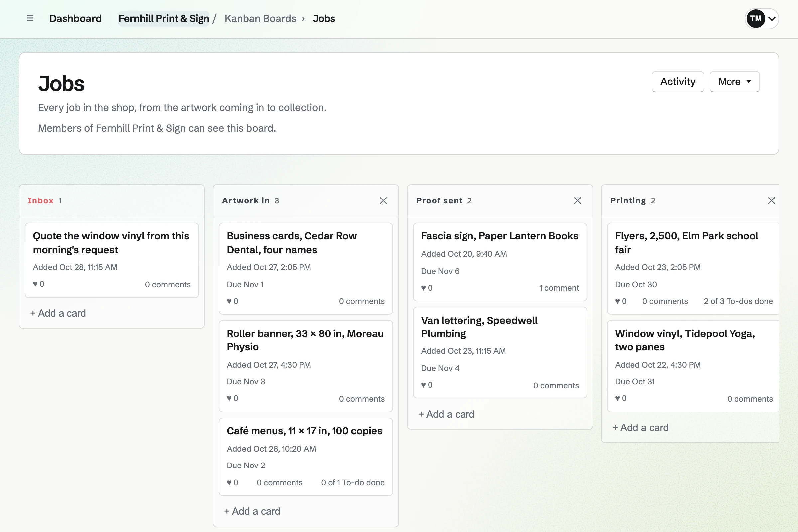Open Fernhill Print & Sign project

pos(164,18)
